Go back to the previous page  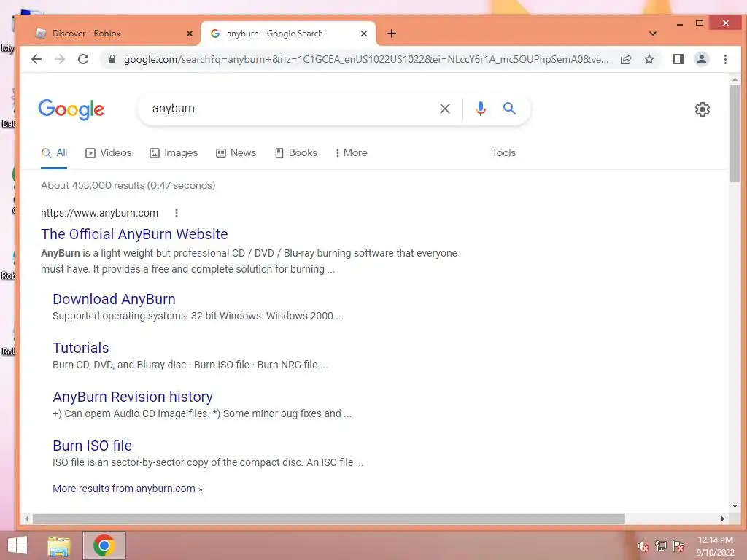coord(36,60)
